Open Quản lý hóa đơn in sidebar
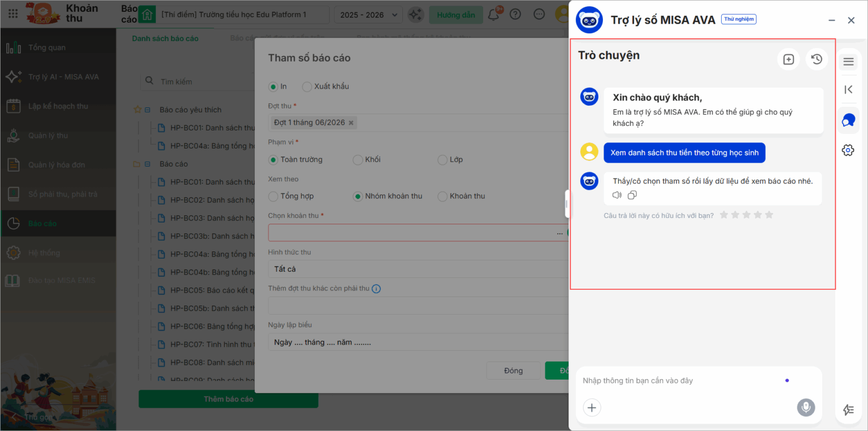The image size is (868, 431). coord(57,165)
